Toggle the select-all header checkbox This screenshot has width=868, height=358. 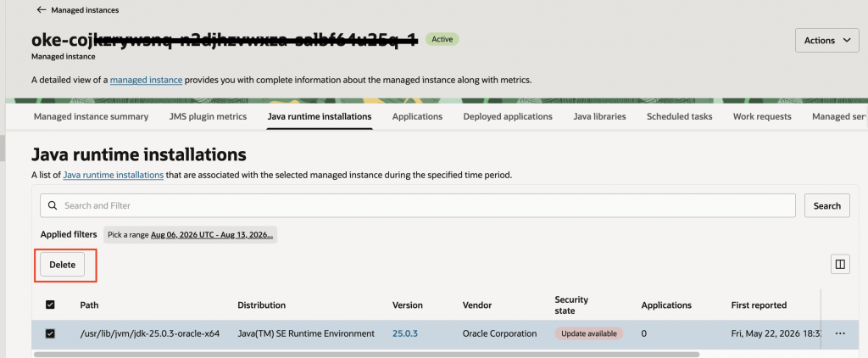coord(50,305)
